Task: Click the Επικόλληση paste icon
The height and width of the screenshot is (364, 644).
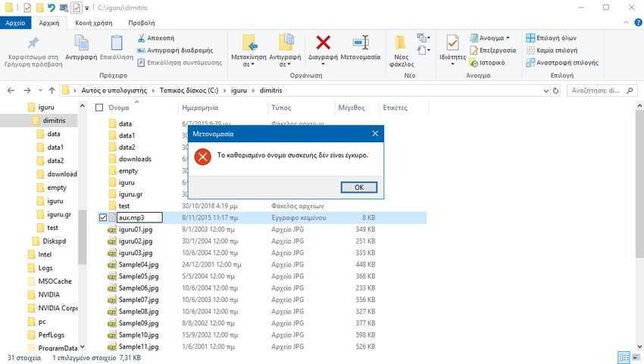Action: point(117,43)
